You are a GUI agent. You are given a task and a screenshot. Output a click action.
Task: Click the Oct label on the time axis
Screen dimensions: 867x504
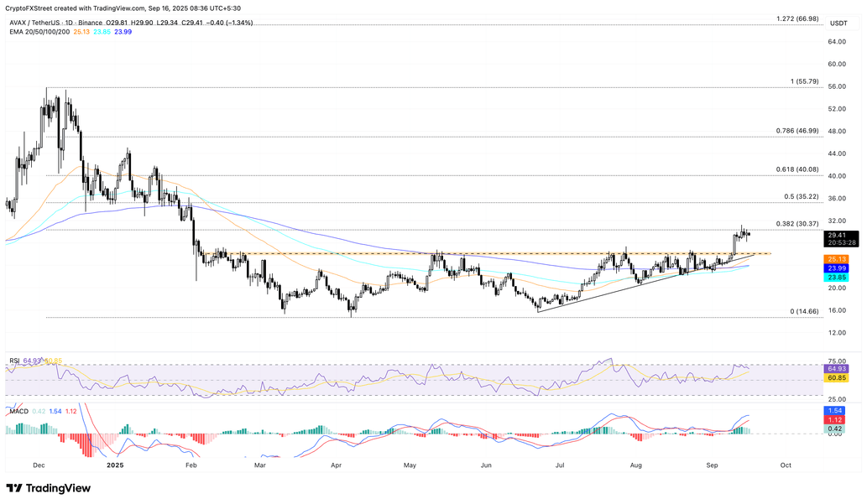[x=785, y=465]
